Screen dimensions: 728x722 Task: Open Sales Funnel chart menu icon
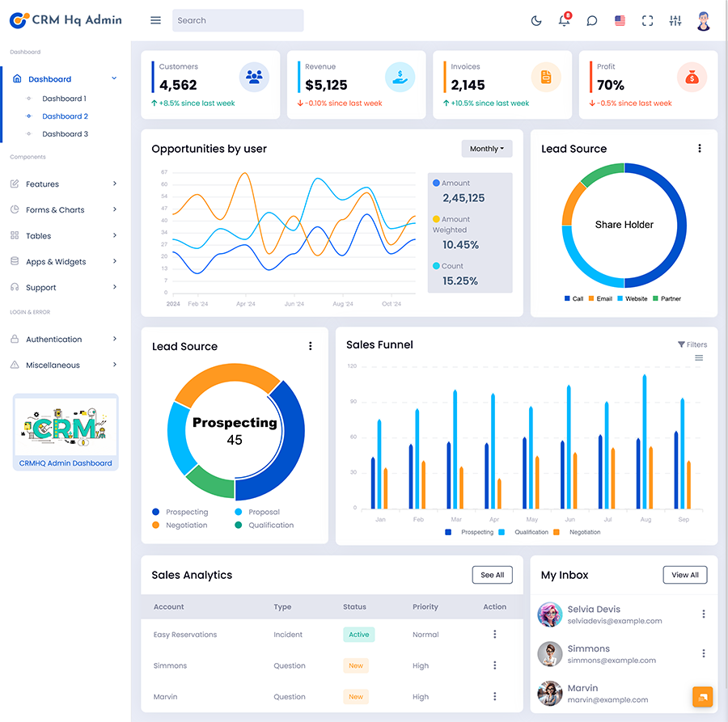(x=699, y=357)
